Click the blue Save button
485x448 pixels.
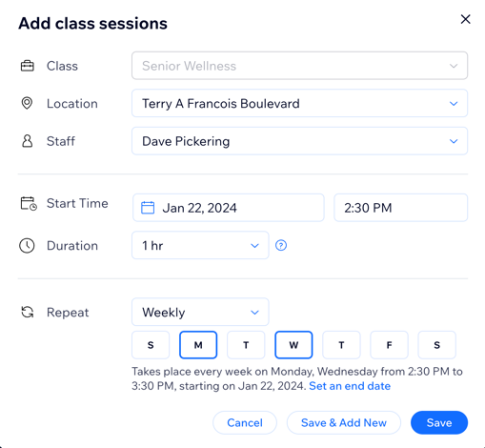click(439, 422)
